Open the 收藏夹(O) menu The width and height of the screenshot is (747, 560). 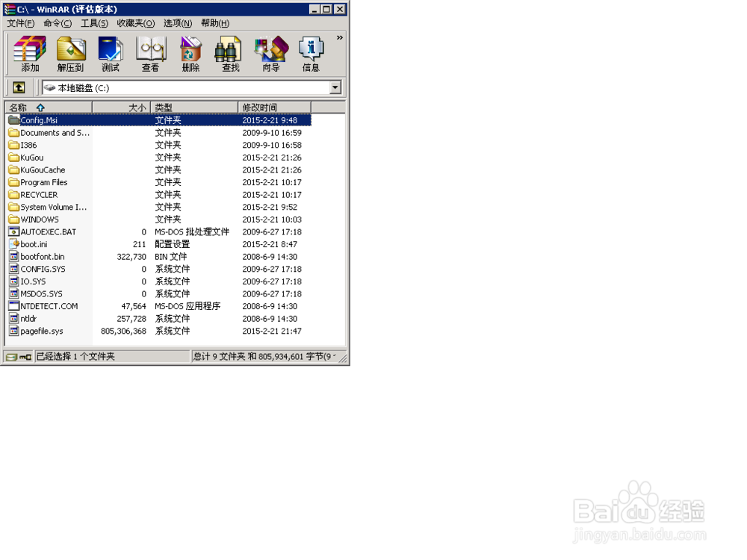136,23
